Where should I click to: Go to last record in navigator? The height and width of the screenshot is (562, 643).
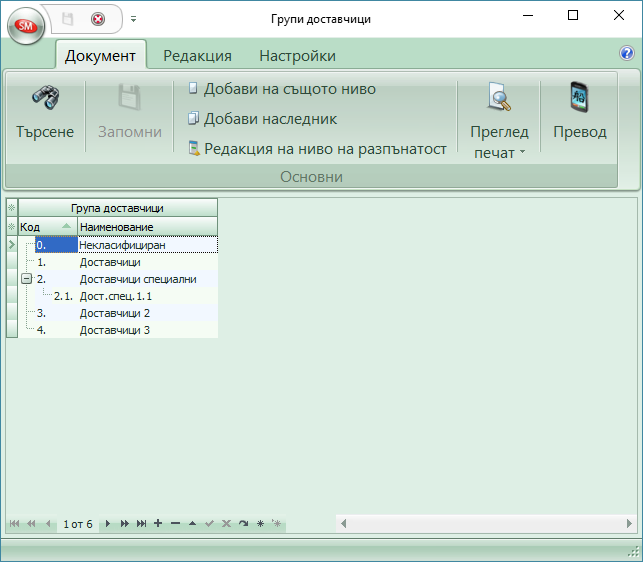click(141, 524)
